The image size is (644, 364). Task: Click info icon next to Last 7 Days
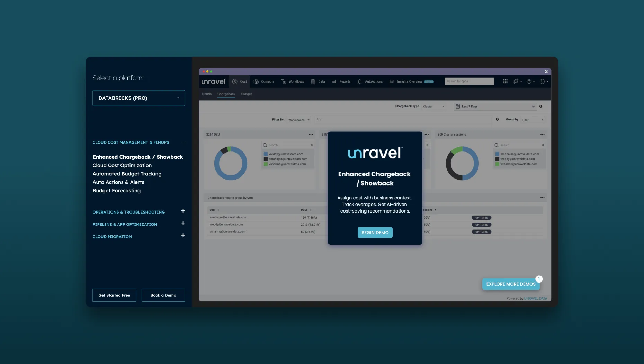coord(541,106)
